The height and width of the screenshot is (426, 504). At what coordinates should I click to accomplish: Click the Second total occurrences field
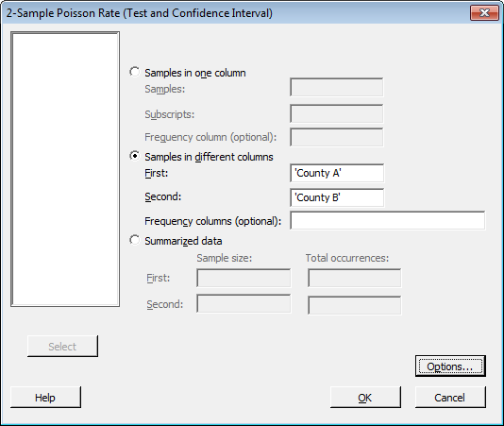pos(355,305)
